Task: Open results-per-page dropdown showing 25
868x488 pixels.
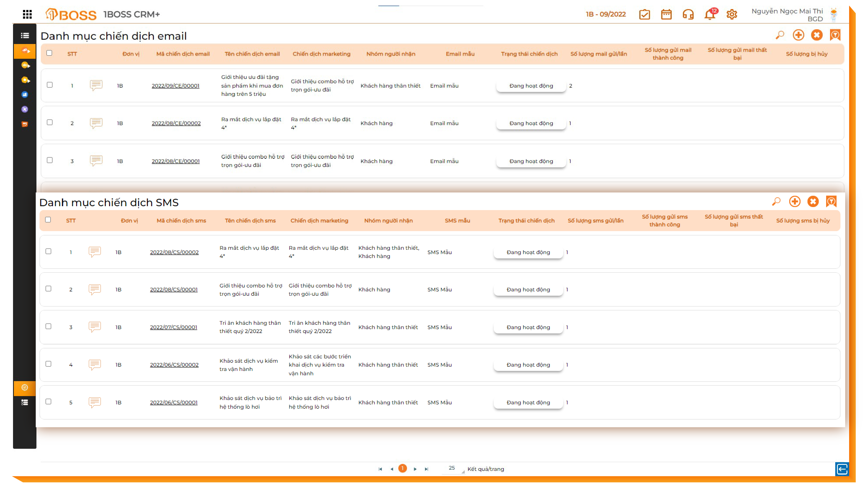Action: pyautogui.click(x=453, y=468)
